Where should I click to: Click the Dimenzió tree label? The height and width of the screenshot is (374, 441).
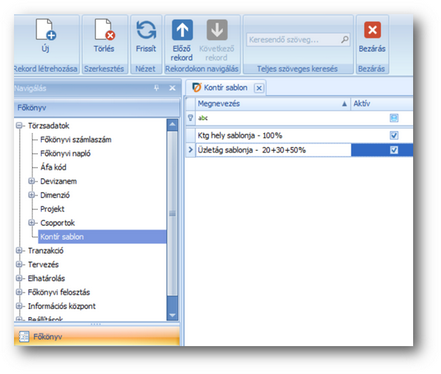[55, 195]
